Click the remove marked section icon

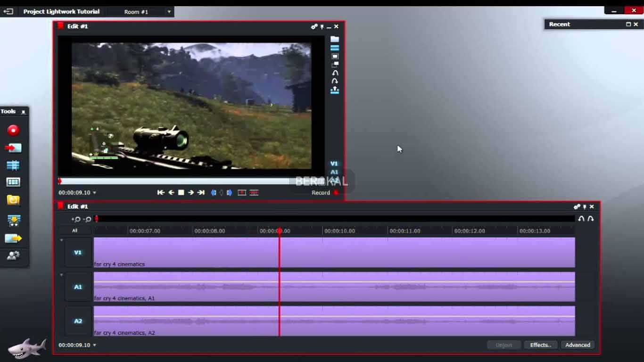coord(242,192)
